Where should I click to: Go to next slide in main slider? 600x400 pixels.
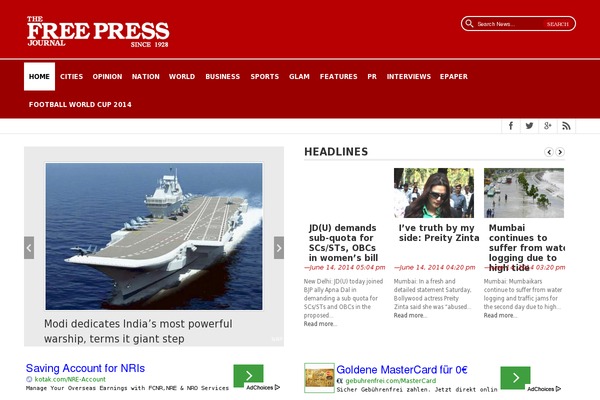[279, 248]
